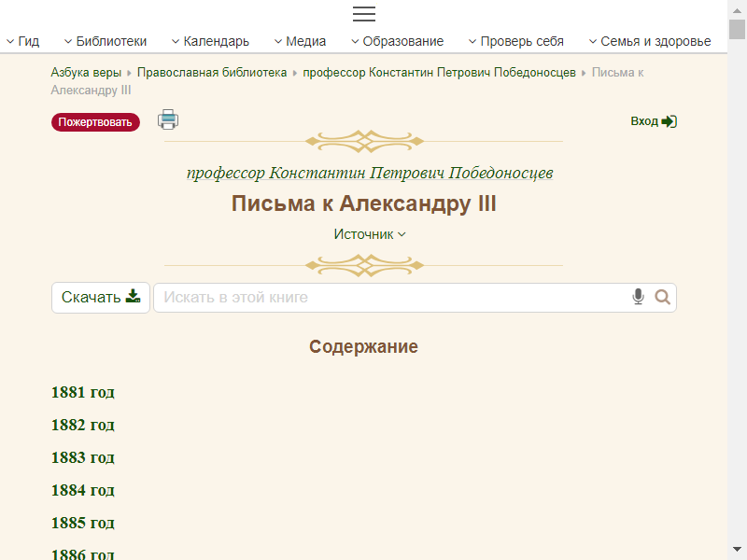The height and width of the screenshot is (560, 747).
Task: Click the magnifier search icon
Action: point(663,298)
